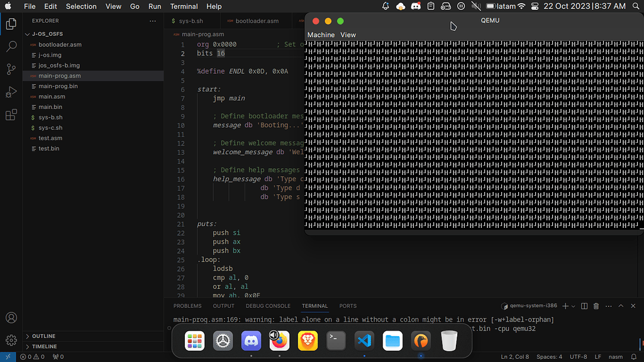Open Brave browser from the dock
Screen dimensions: 644x362
[308, 341]
